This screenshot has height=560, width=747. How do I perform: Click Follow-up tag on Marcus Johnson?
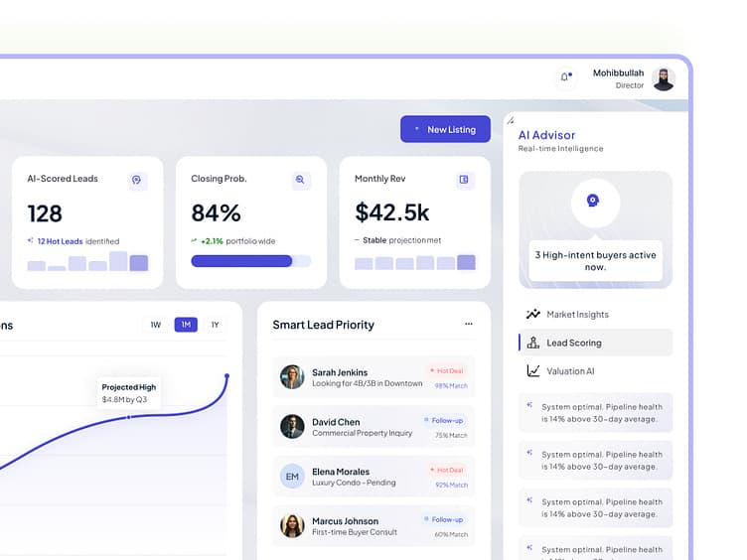[444, 519]
